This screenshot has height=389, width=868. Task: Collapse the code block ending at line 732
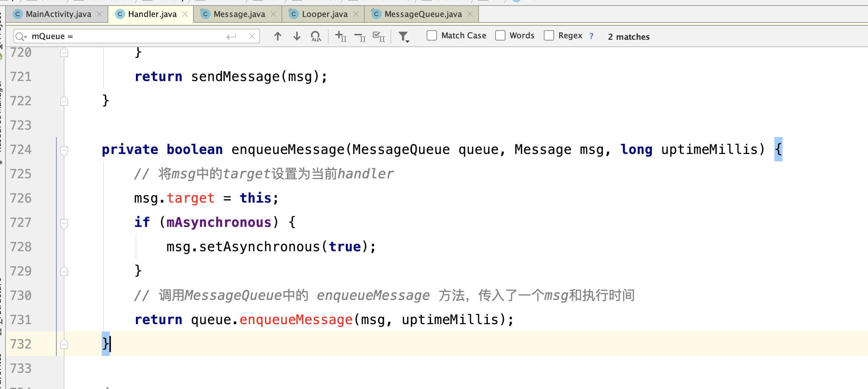64,344
